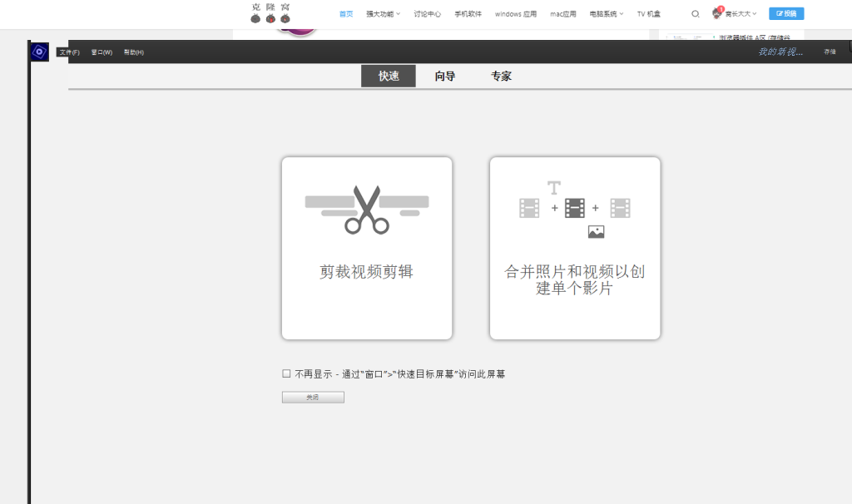Click the user avatar with notification badge

click(x=717, y=13)
